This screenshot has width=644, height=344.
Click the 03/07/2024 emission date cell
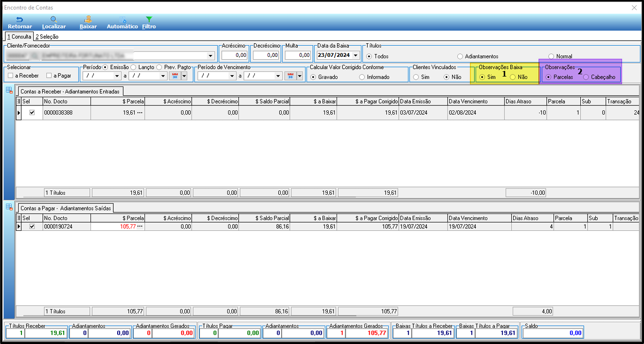(x=423, y=113)
